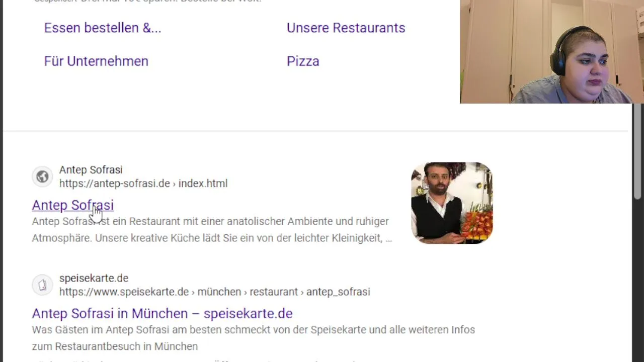Click the vertical scrollbar thumb

click(637, 151)
